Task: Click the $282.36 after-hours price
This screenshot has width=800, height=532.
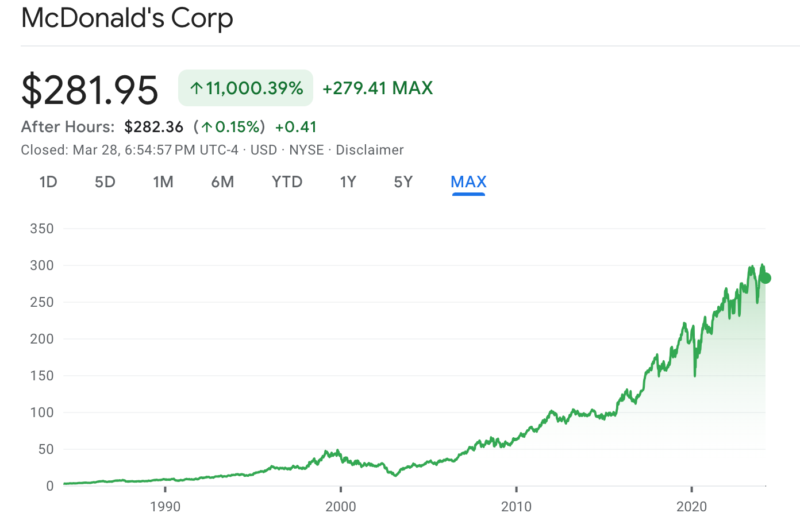Action: 153,127
